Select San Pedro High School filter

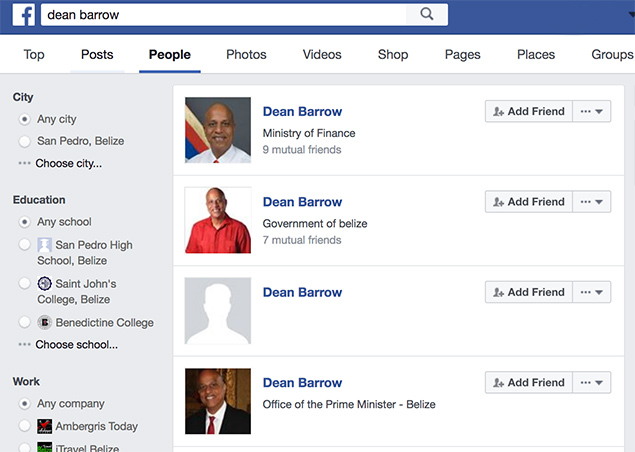25,245
